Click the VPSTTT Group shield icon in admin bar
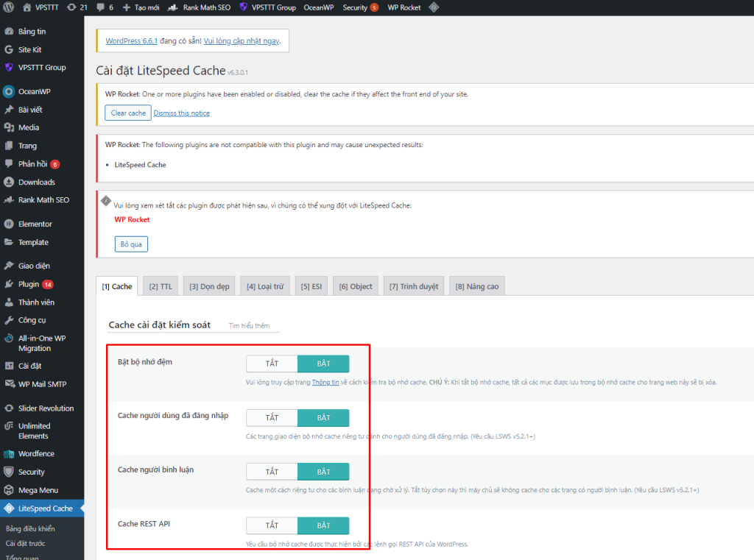The width and height of the screenshot is (754, 560). coord(243,7)
